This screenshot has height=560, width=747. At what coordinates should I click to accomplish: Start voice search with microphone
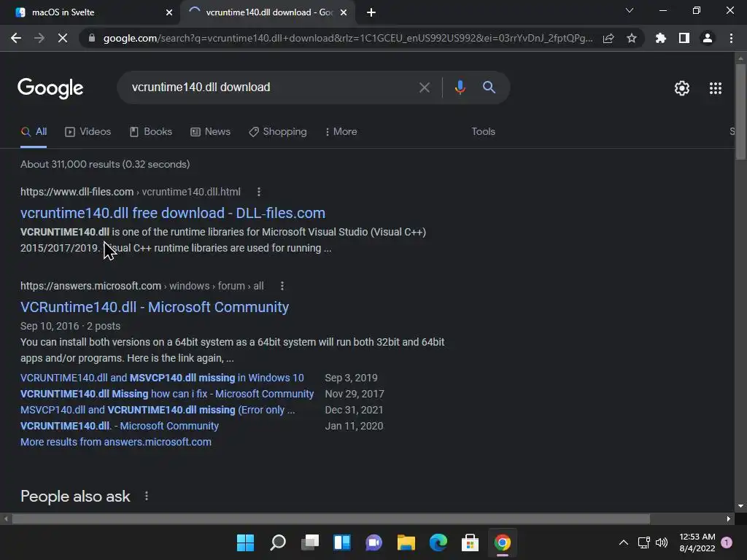coord(460,87)
